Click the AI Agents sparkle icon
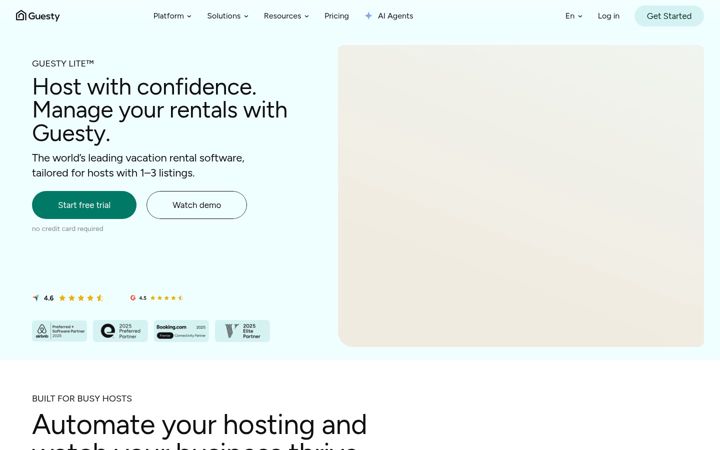The image size is (720, 450). tap(368, 16)
